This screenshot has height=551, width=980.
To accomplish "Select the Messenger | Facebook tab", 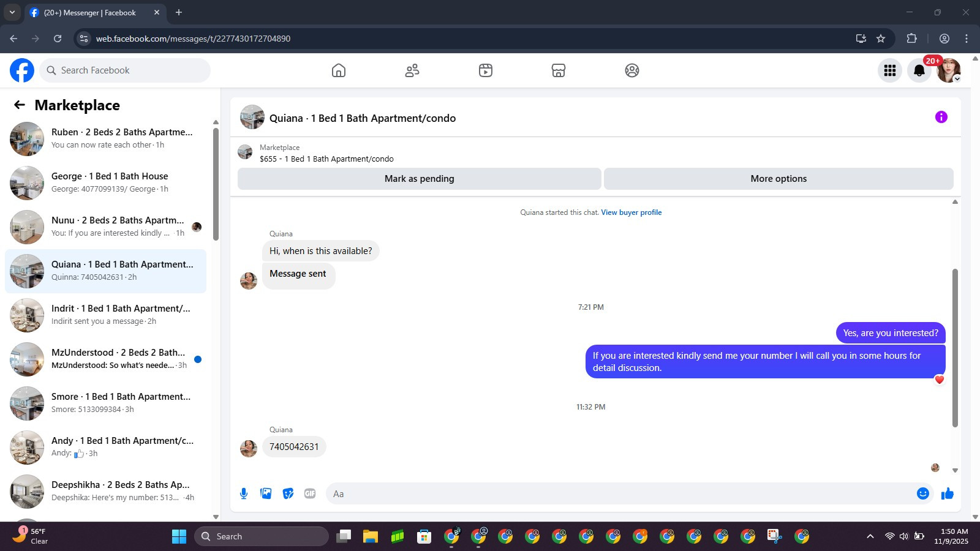I will tap(95, 12).
